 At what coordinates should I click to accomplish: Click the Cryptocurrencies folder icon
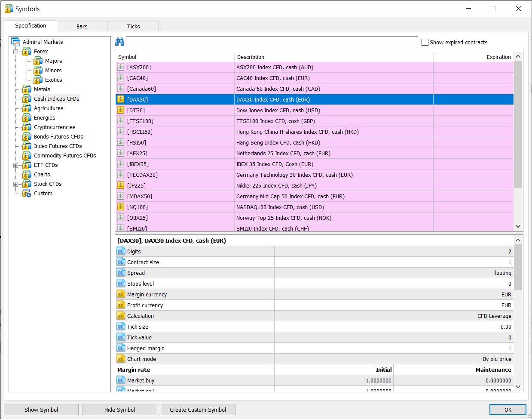pyautogui.click(x=27, y=127)
